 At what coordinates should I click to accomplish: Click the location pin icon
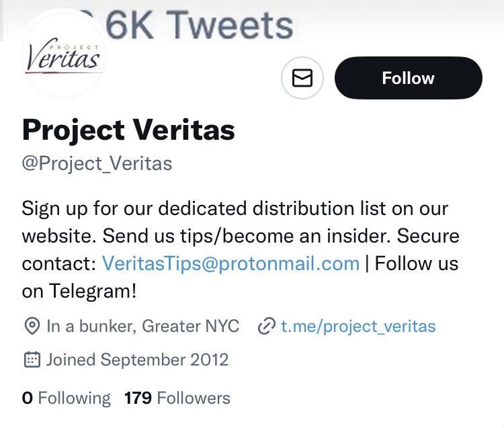[x=32, y=327]
